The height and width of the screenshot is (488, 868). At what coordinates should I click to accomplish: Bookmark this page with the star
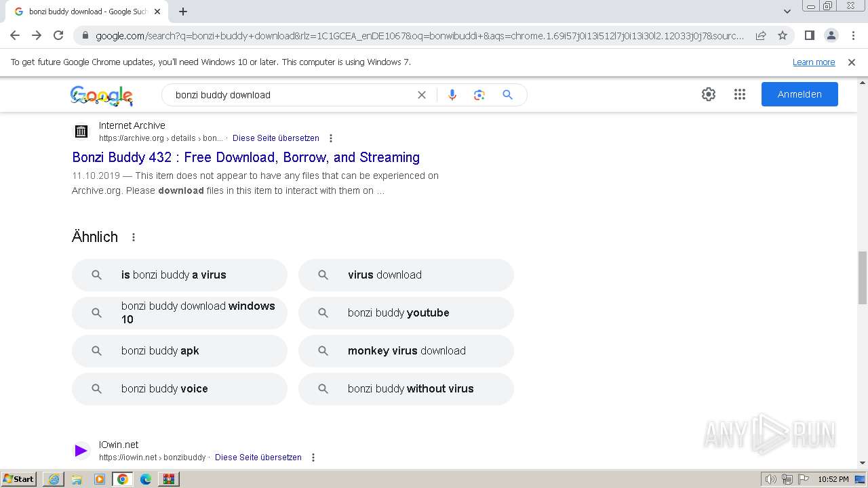pos(783,35)
